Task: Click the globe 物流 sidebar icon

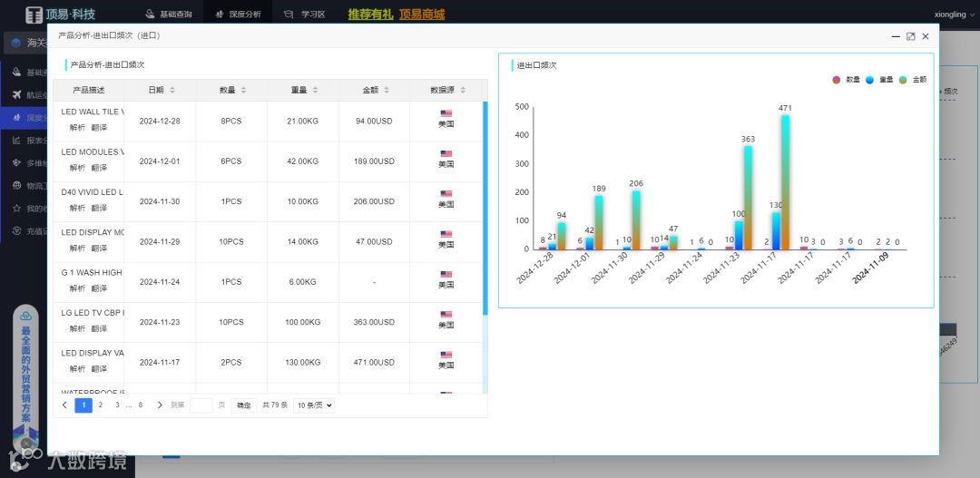Action: click(x=17, y=186)
